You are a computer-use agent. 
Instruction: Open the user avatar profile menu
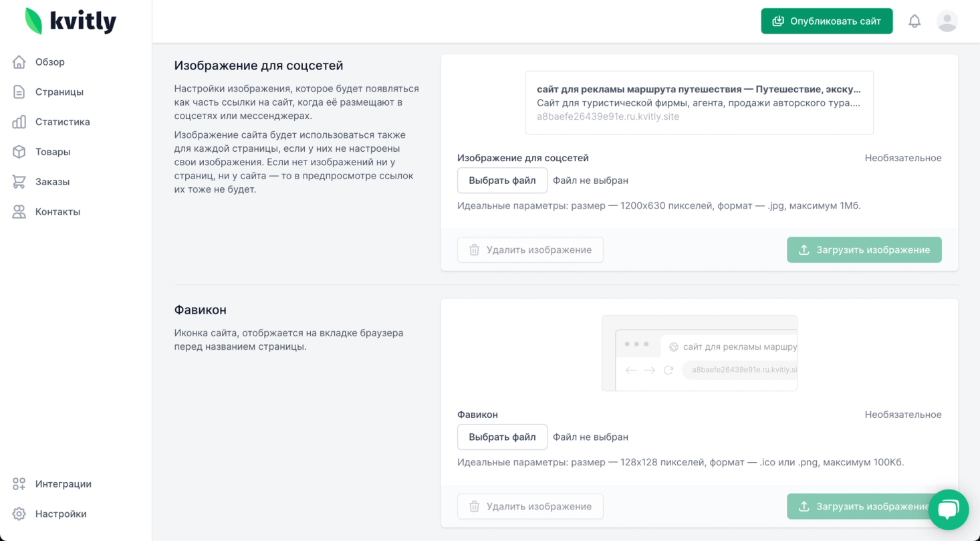click(947, 21)
